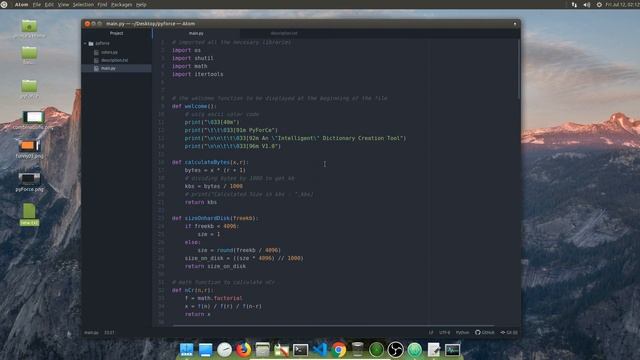Open the View menu
The image size is (640, 360).
tap(63, 4)
